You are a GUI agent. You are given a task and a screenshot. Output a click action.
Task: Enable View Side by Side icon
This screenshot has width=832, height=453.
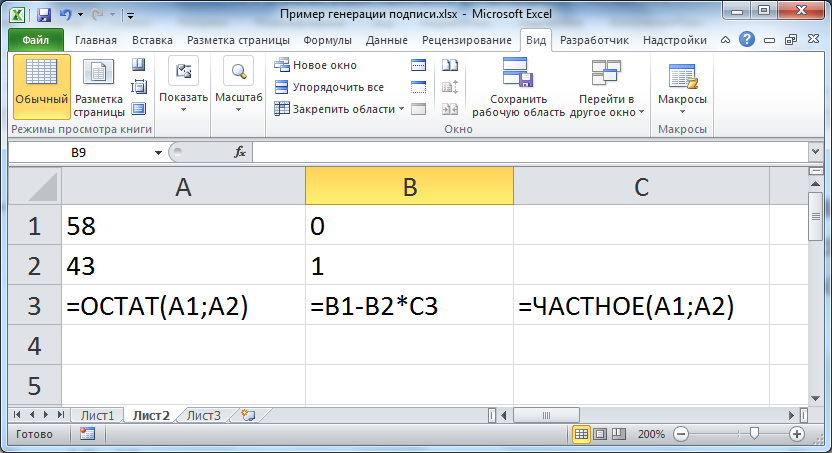pos(450,65)
